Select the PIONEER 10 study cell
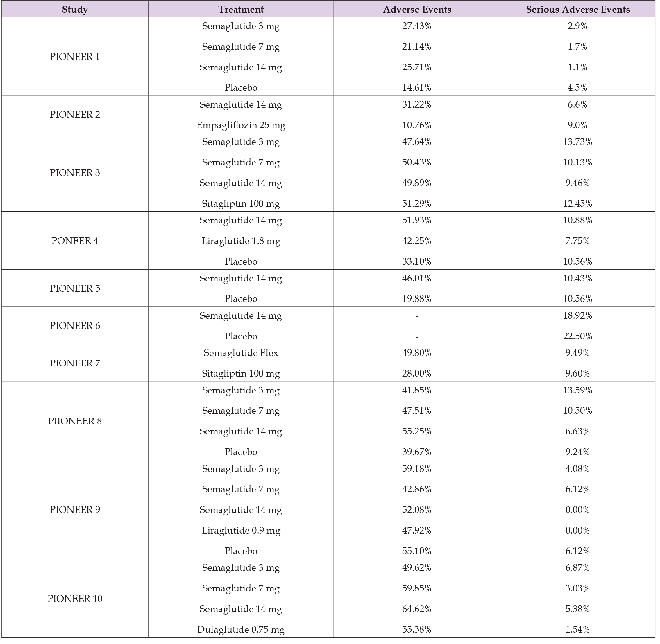The height and width of the screenshot is (644, 660). 75,599
